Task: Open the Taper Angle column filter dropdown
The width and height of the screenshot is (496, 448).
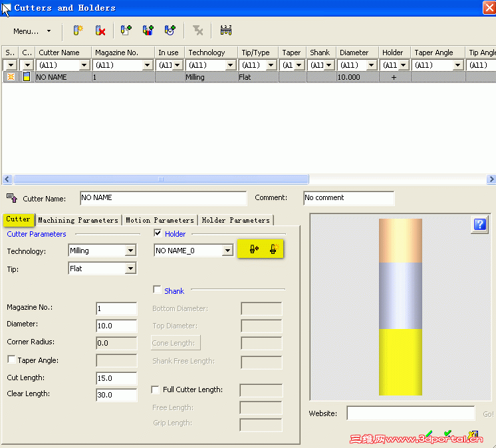Action: (457, 65)
